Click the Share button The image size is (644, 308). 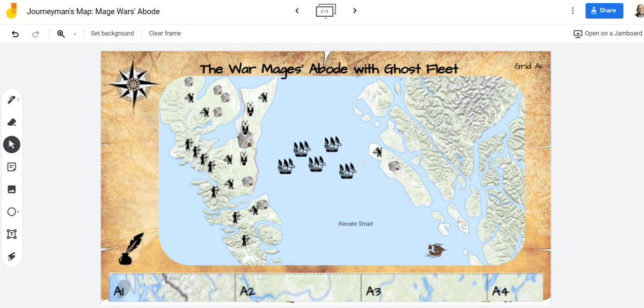604,11
